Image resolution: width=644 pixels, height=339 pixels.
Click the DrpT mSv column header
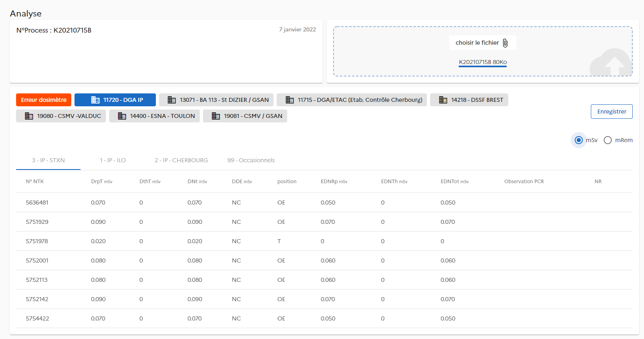(101, 182)
